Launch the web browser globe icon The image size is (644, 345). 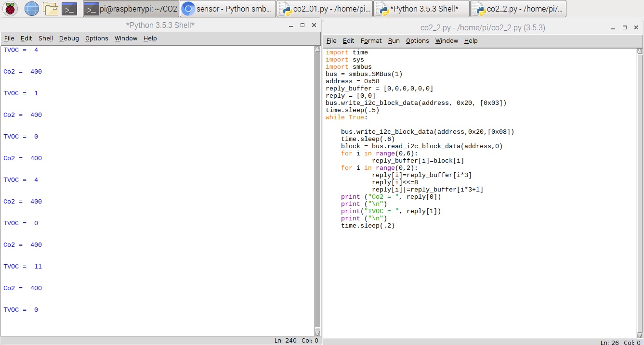pos(31,8)
